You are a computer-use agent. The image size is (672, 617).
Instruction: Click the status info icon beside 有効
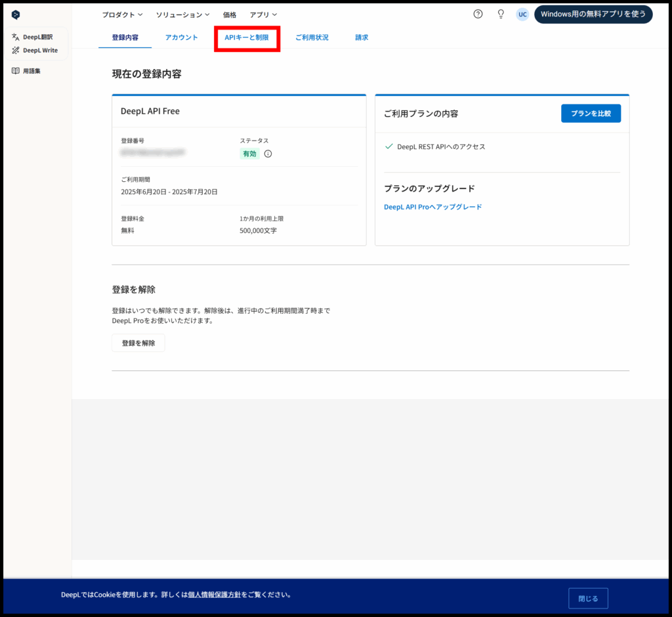pos(268,154)
